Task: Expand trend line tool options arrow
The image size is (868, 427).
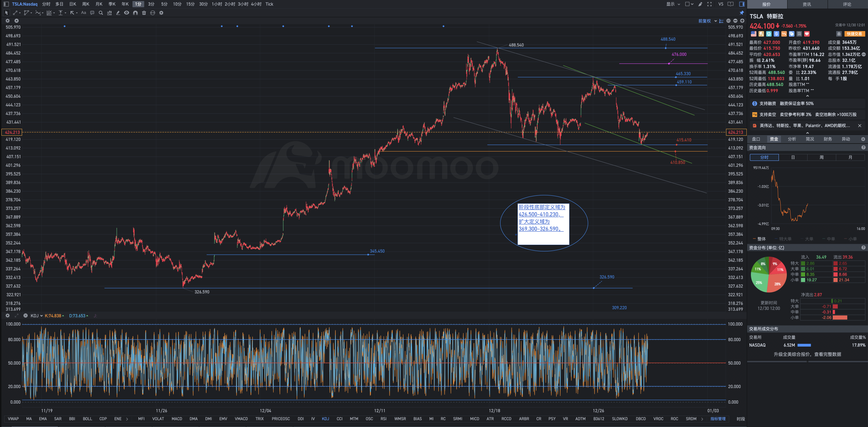Action: 20,13
